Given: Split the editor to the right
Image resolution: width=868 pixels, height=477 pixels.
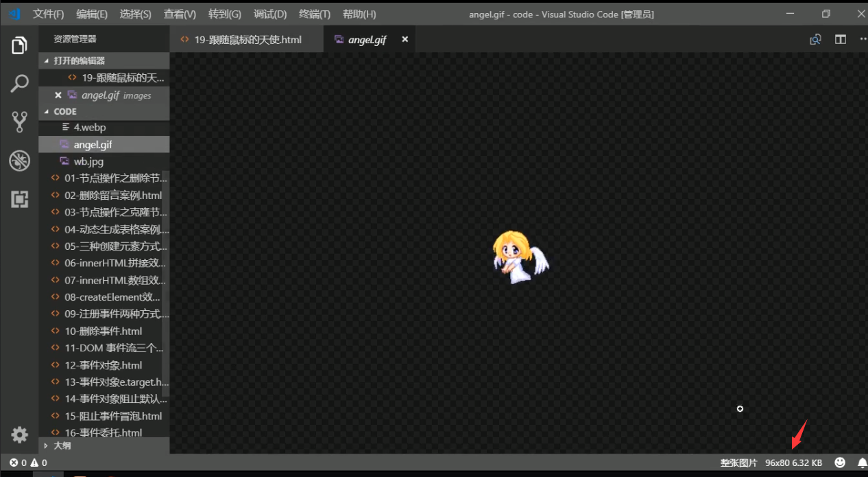Looking at the screenshot, I should coord(840,39).
